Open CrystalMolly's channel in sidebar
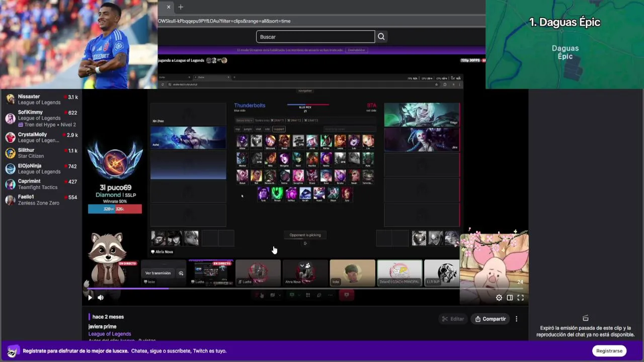Screen dimensions: 644x362 coord(41,137)
